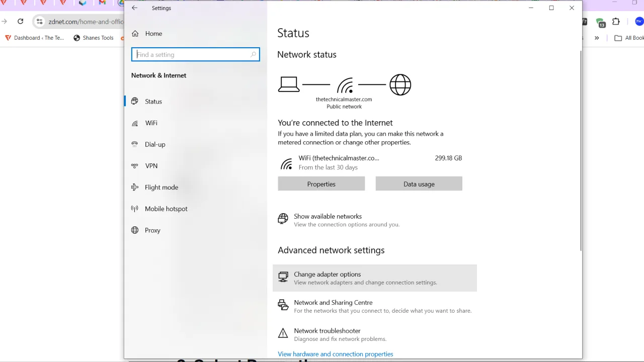644x362 pixels.
Task: Open Flight mode settings
Action: 134,187
